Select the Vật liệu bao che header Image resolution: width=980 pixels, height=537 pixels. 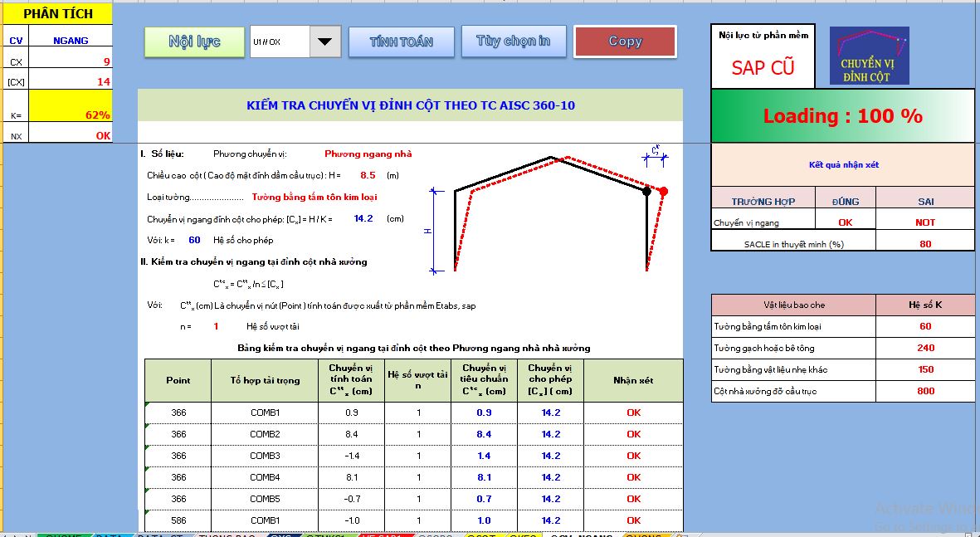point(794,305)
